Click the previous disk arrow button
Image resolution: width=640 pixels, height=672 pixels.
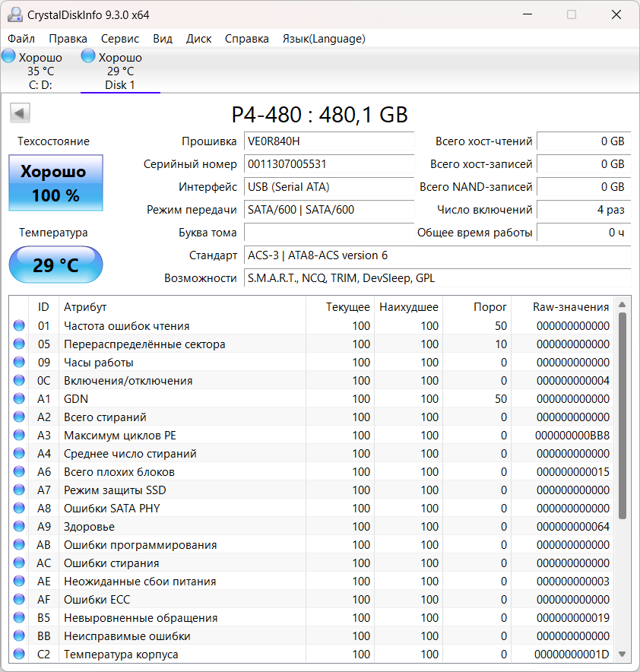click(20, 113)
